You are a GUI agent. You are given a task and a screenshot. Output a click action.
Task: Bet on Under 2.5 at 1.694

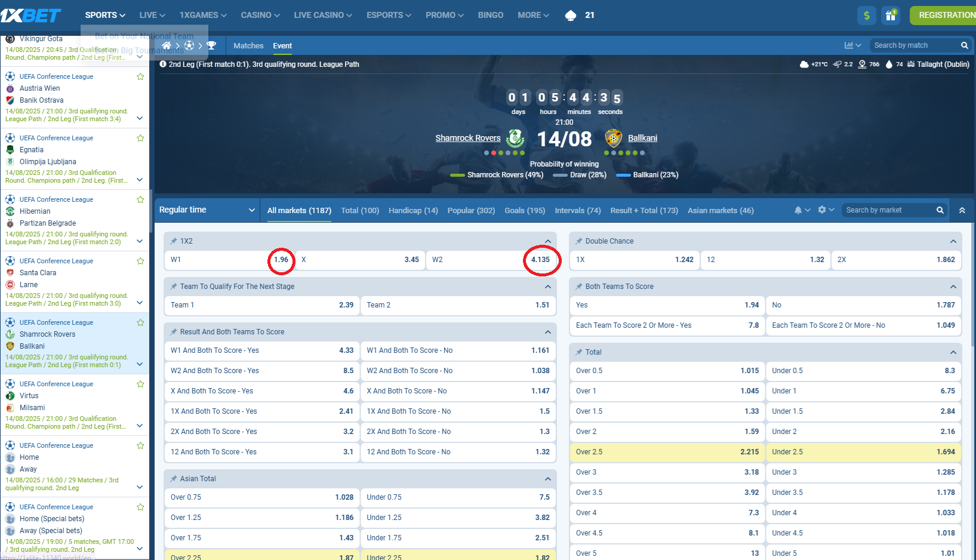point(863,452)
